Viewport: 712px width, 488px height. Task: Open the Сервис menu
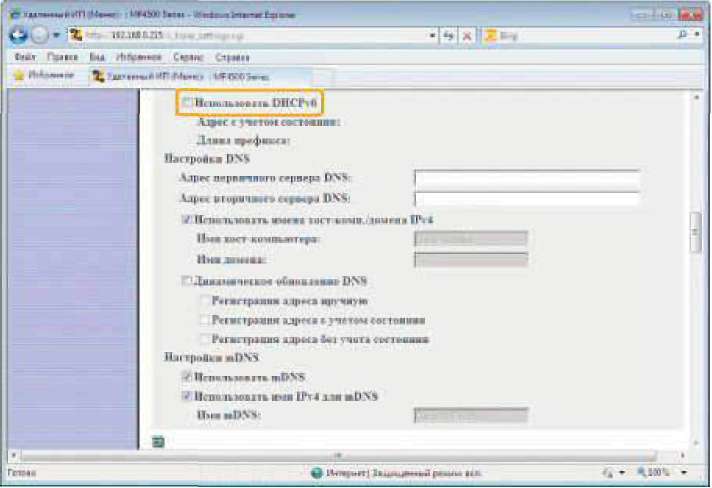(x=173, y=56)
